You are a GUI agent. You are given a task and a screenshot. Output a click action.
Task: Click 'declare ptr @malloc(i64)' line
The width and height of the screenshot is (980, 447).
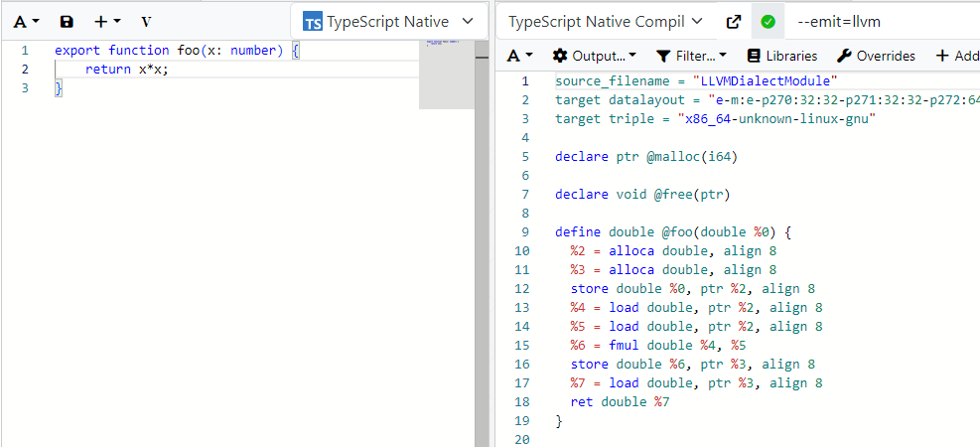click(646, 156)
